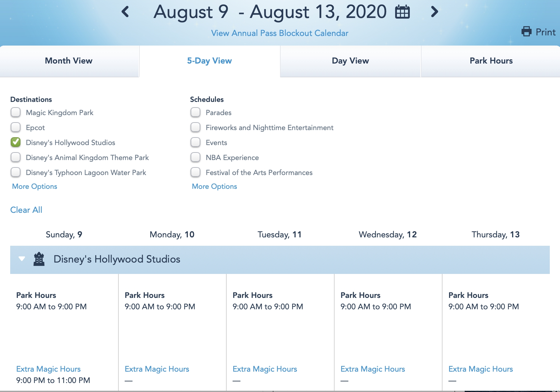Click the Print label
560x392 pixels.
546,32
